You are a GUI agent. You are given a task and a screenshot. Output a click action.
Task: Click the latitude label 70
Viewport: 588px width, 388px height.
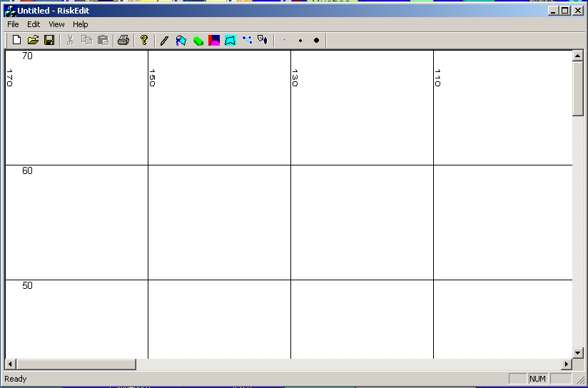(x=27, y=56)
